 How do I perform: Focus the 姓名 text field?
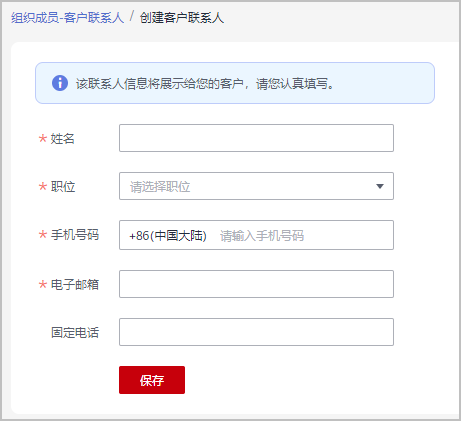[x=256, y=138]
